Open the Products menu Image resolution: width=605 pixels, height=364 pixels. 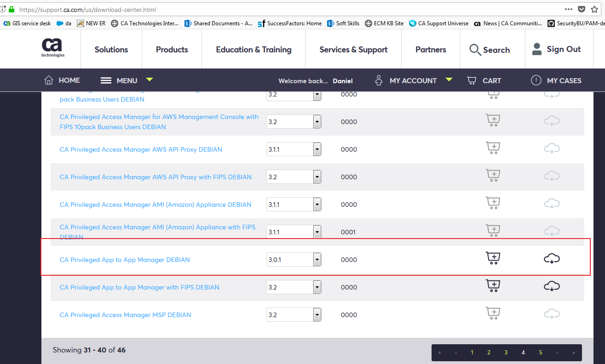pos(172,50)
